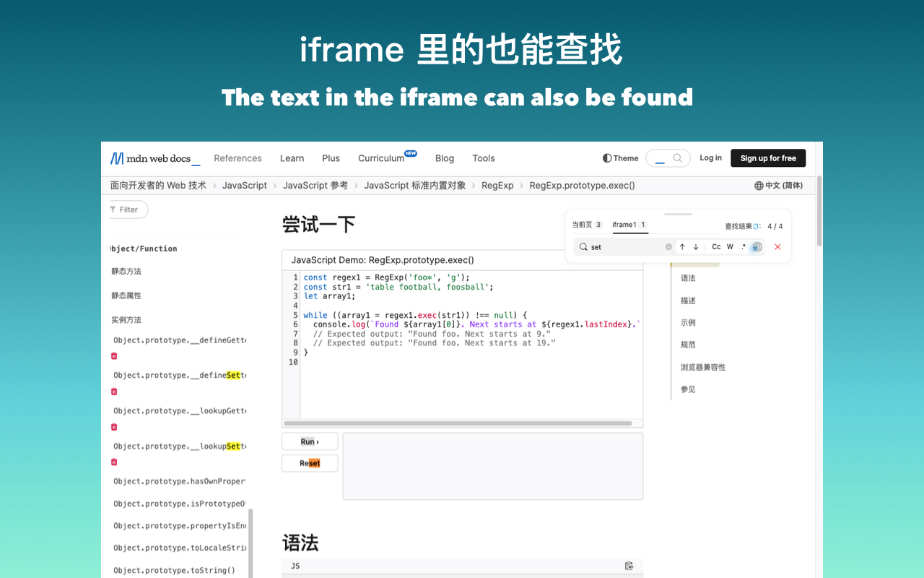924x578 pixels.
Task: Go to the 语法 section in the contents list
Action: pos(688,278)
